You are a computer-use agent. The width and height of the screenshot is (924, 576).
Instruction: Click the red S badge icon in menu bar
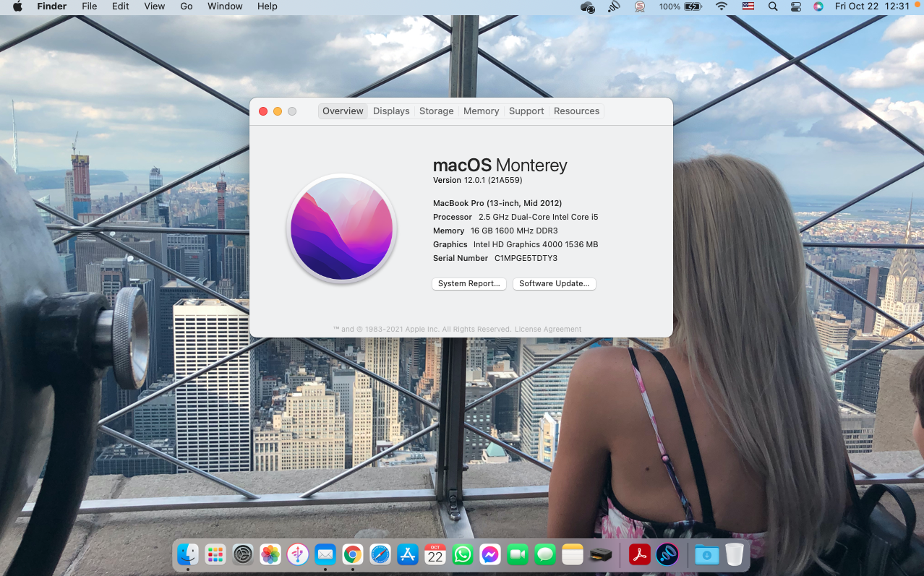click(x=639, y=7)
